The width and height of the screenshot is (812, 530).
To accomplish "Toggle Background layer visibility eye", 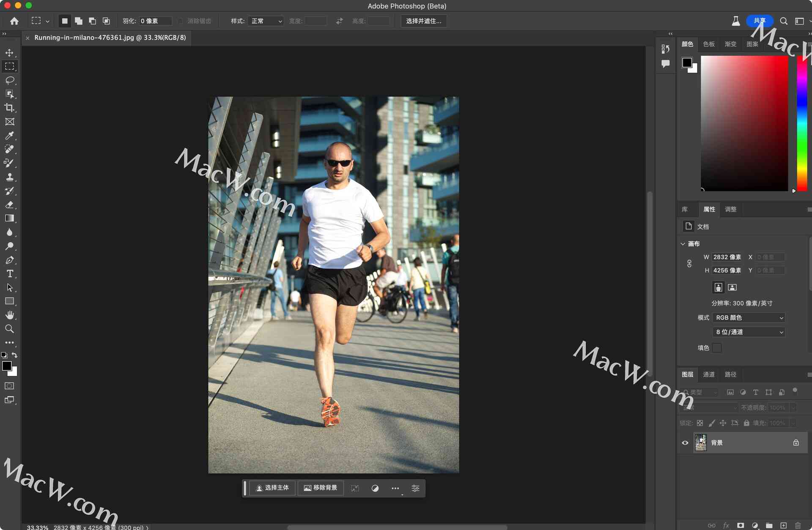I will (685, 443).
